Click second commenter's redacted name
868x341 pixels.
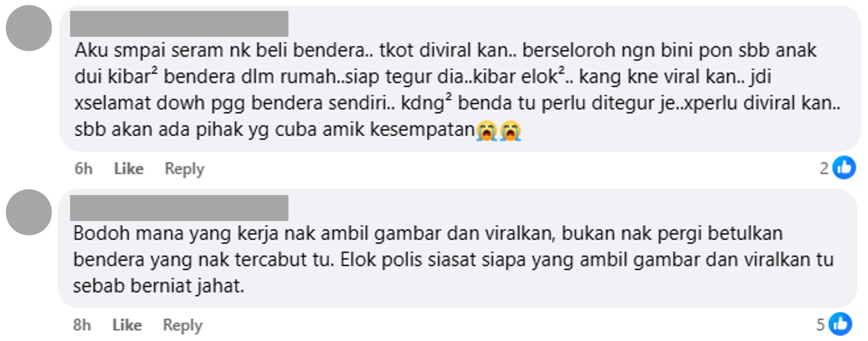click(x=179, y=208)
